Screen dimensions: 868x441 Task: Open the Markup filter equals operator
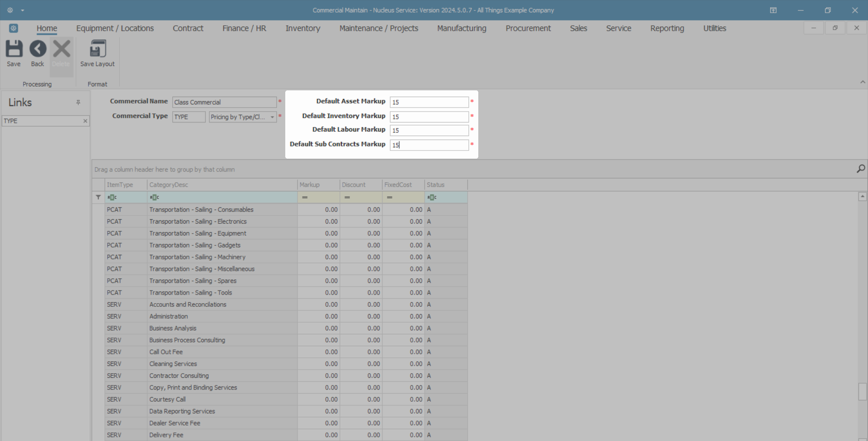(x=305, y=197)
